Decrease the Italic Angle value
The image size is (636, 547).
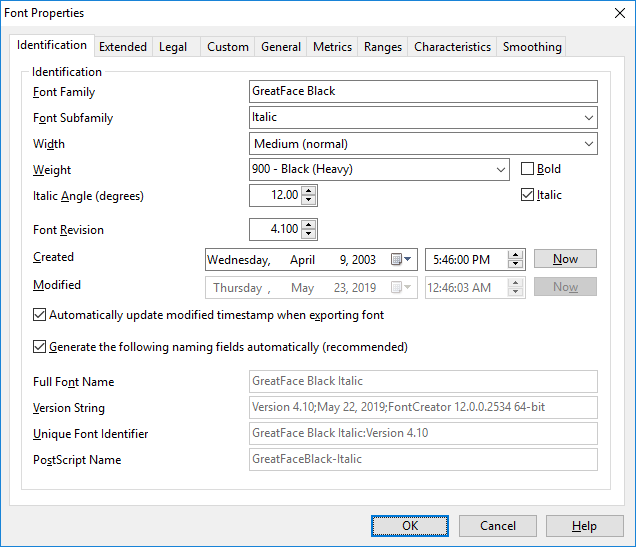(309, 201)
